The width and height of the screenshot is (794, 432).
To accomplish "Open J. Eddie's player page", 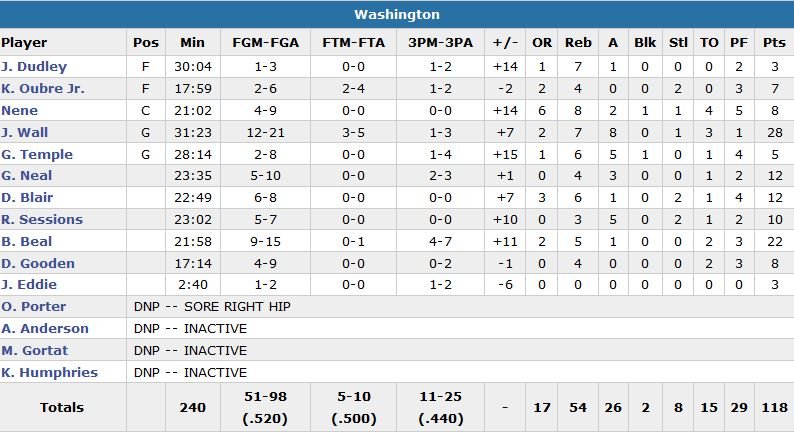I will (x=28, y=286).
